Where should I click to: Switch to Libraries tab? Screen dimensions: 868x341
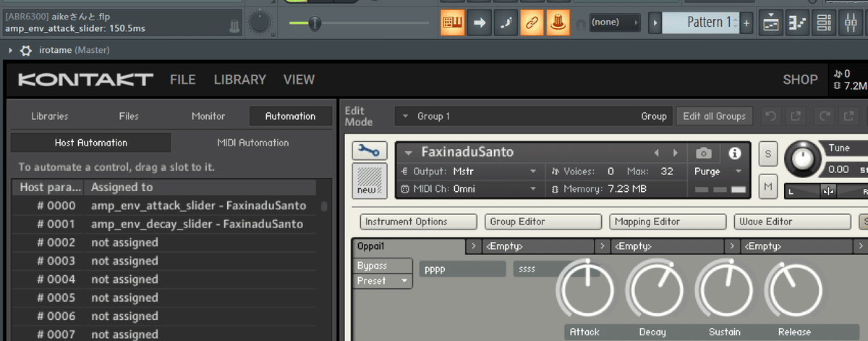[50, 116]
